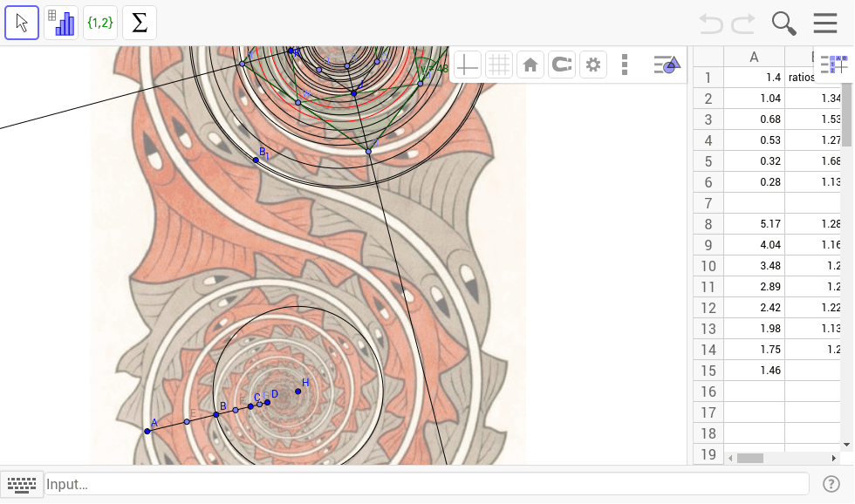This screenshot has height=504, width=855.
Task: Click cell A11 with value 2.89
Action: pos(754,287)
